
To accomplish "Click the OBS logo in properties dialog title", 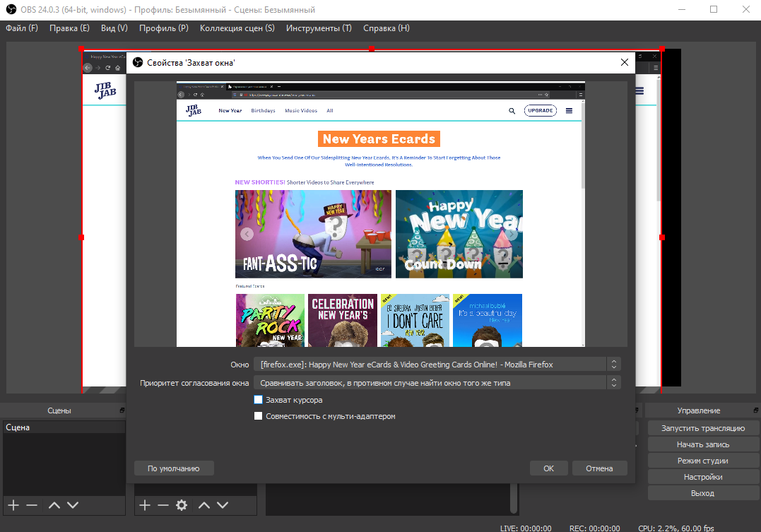I will 138,63.
